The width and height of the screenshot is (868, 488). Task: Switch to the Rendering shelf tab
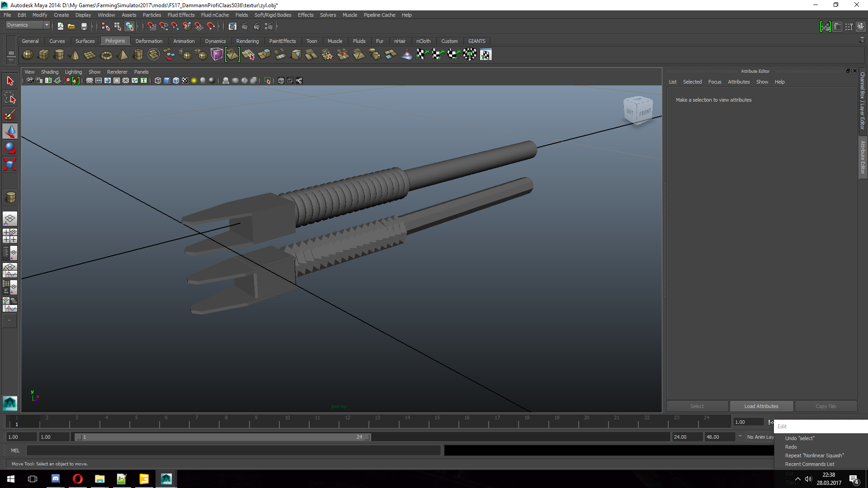(247, 41)
